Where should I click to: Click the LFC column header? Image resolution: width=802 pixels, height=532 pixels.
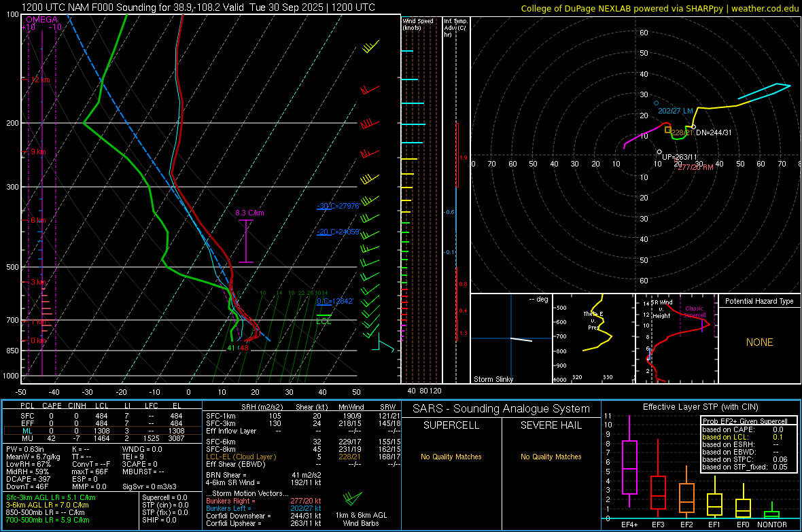click(152, 406)
